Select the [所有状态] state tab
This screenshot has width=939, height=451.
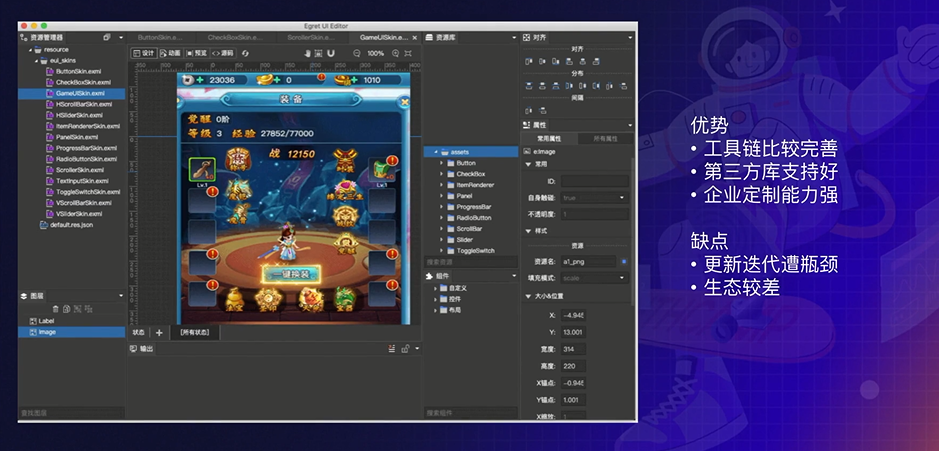tap(195, 332)
